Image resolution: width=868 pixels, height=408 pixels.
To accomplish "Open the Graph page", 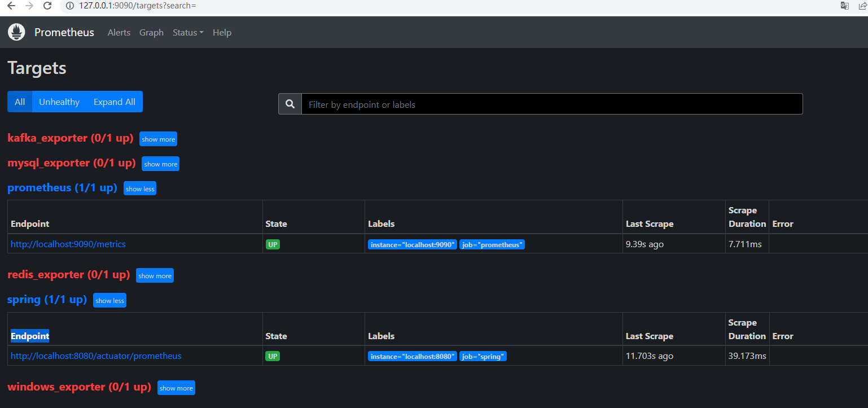I will coord(151,33).
